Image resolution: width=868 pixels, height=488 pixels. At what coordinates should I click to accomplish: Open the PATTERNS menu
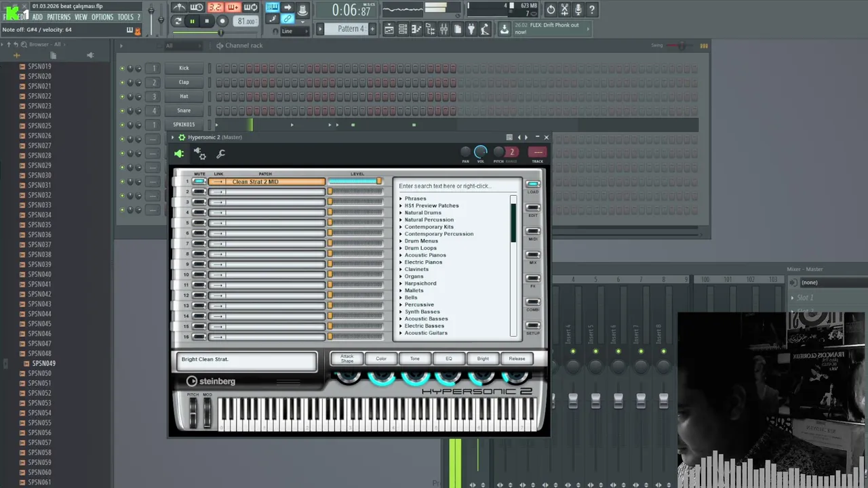58,17
